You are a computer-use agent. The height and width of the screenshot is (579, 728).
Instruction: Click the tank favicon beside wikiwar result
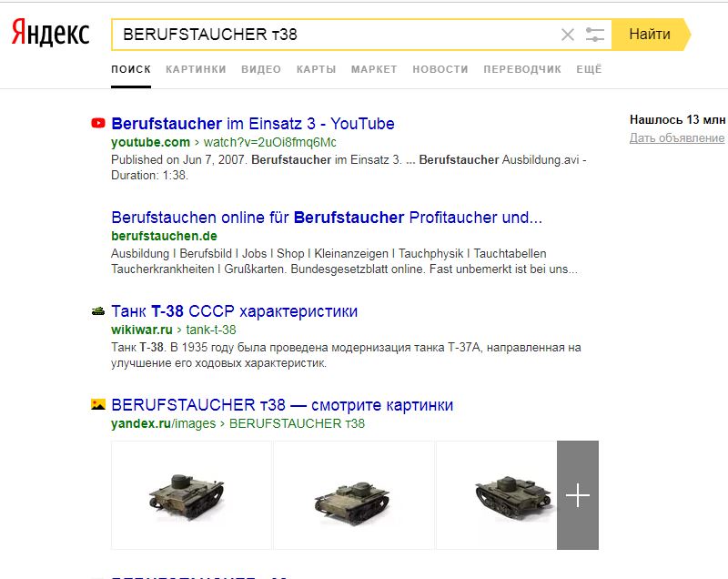pos(98,311)
